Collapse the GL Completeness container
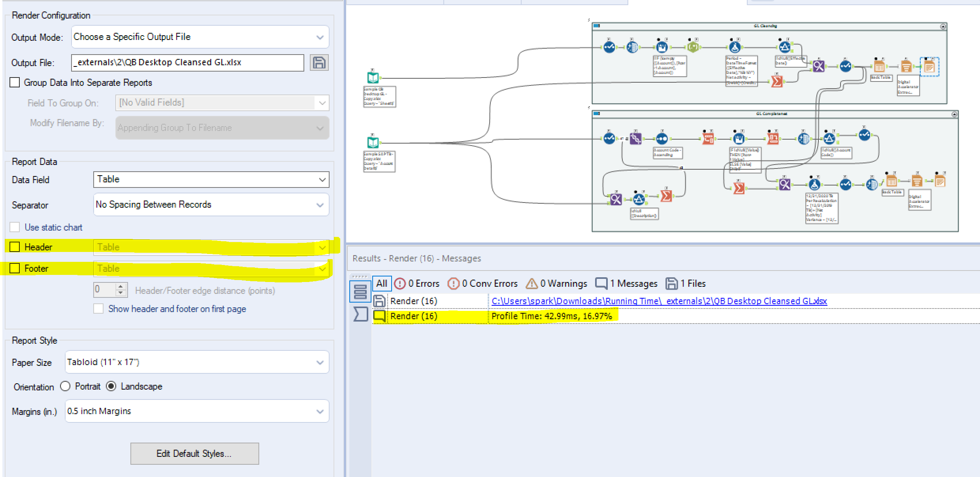 [955, 114]
